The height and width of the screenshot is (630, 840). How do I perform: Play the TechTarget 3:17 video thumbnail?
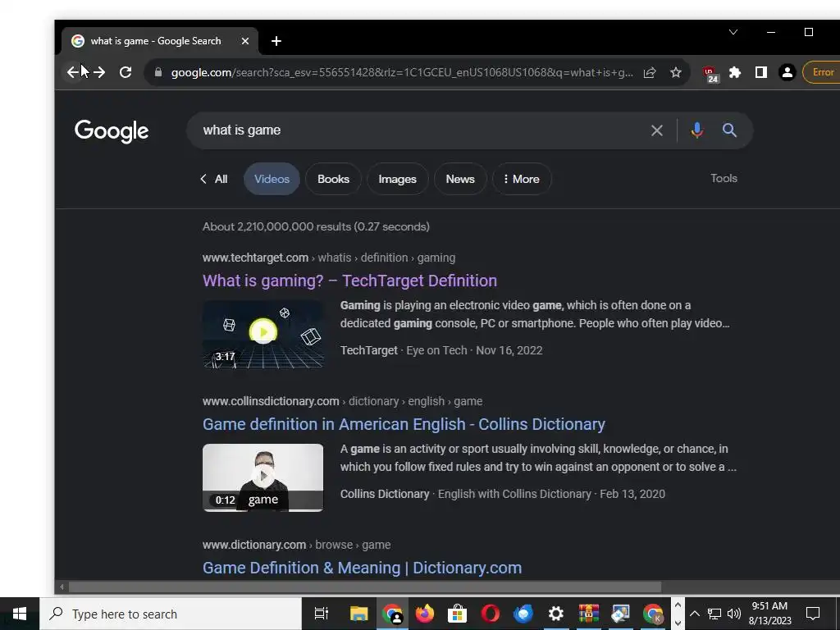point(263,335)
